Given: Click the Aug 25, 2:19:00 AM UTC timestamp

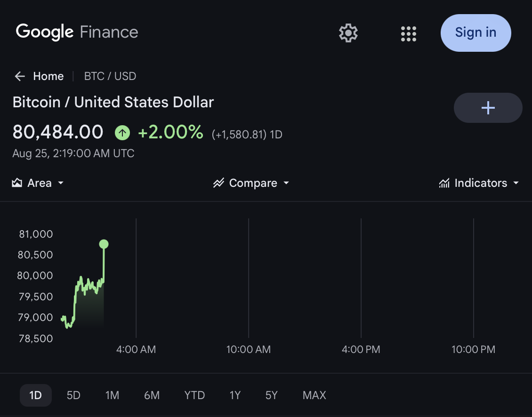Looking at the screenshot, I should point(73,153).
